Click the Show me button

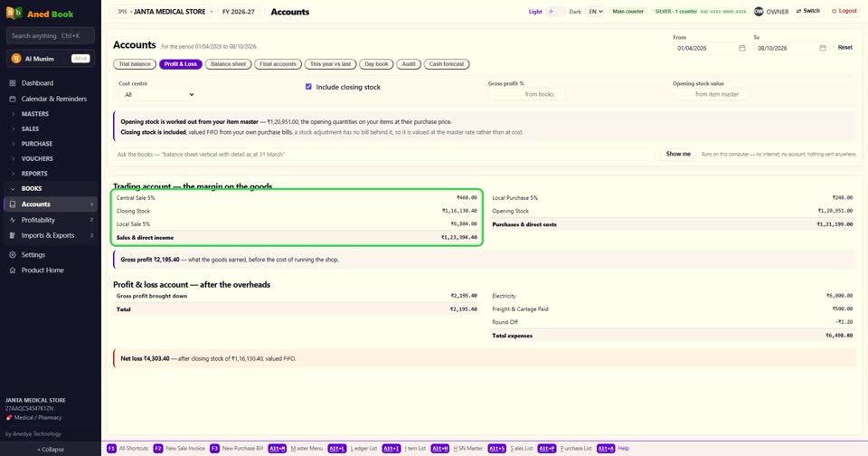tap(678, 154)
